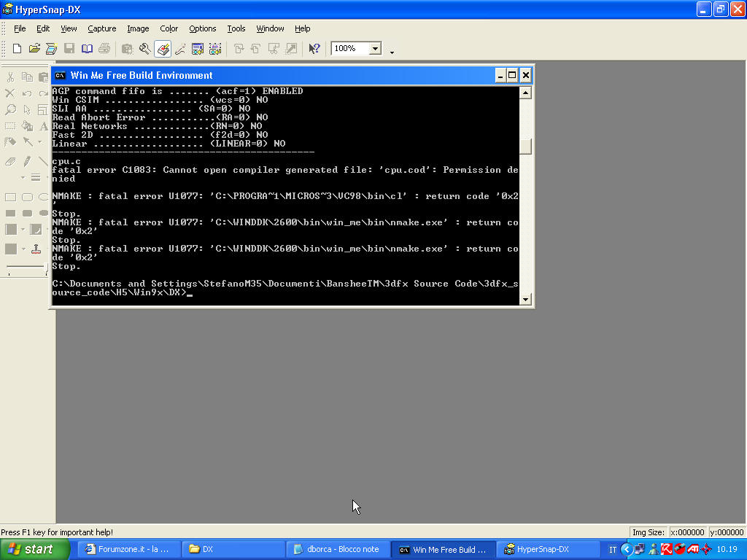Screen dimensions: 747x560
Task: Open the Options menu
Action: pos(203,28)
